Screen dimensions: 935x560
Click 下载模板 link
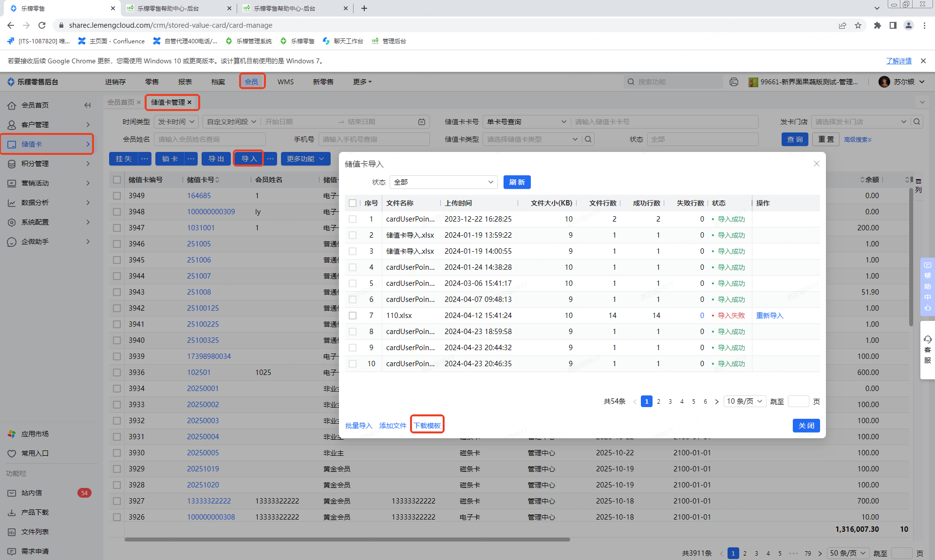427,426
